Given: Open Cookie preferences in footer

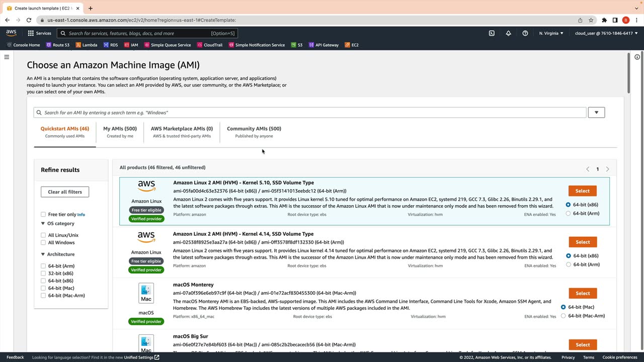Looking at the screenshot, I should click(x=620, y=357).
